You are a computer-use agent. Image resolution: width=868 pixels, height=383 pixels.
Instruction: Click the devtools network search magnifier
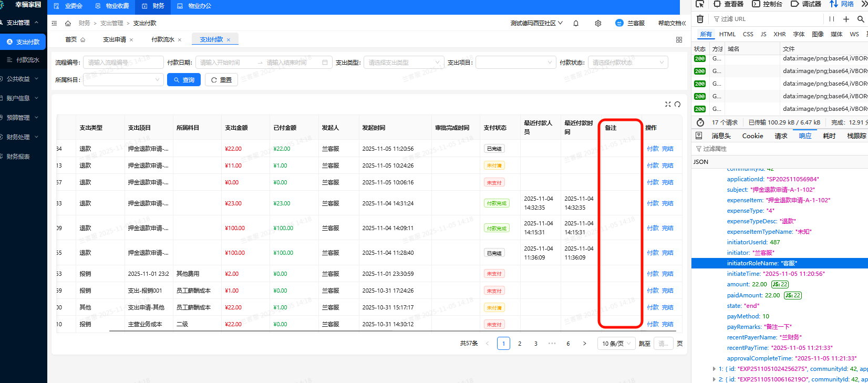(861, 19)
